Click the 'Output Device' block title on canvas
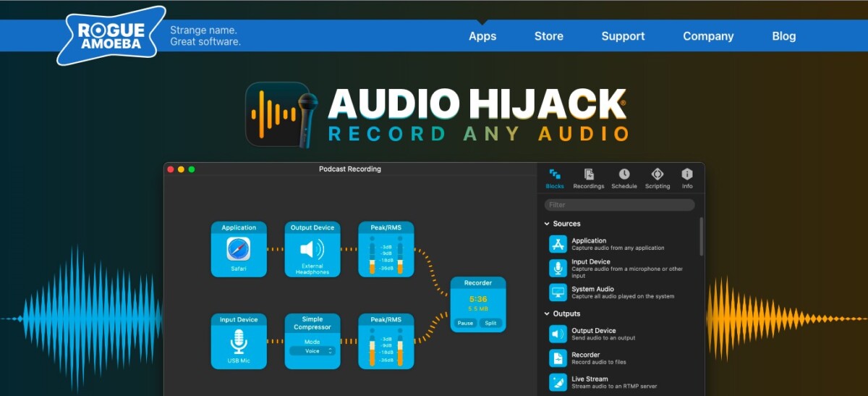 coord(312,227)
